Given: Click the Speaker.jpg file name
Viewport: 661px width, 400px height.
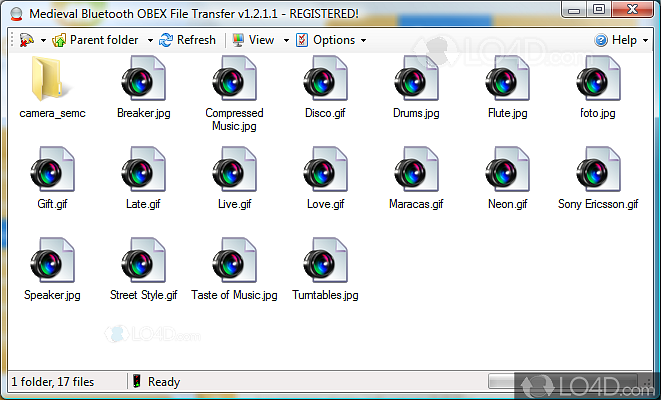Looking at the screenshot, I should 52,295.
